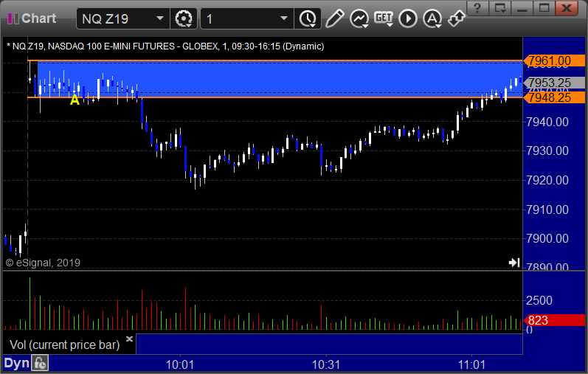Click the 7910.00 price axis label
This screenshot has height=374, width=588.
[547, 209]
